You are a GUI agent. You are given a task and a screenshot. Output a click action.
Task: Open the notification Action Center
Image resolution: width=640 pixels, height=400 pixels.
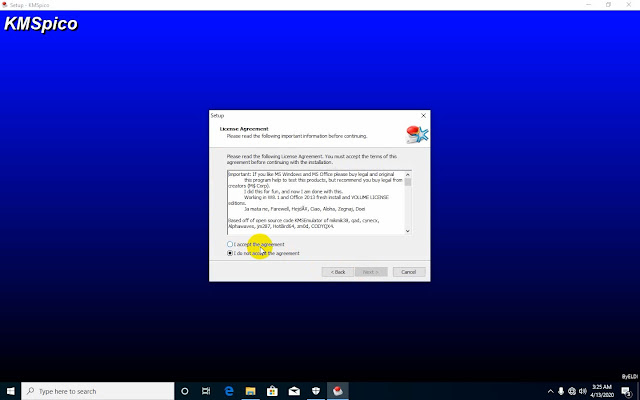(627, 391)
